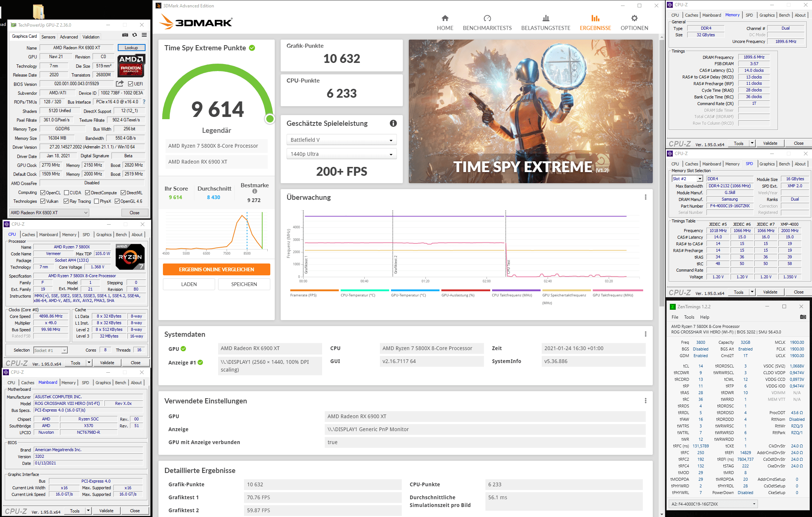
Task: Click the score distribution chart
Action: [216, 233]
